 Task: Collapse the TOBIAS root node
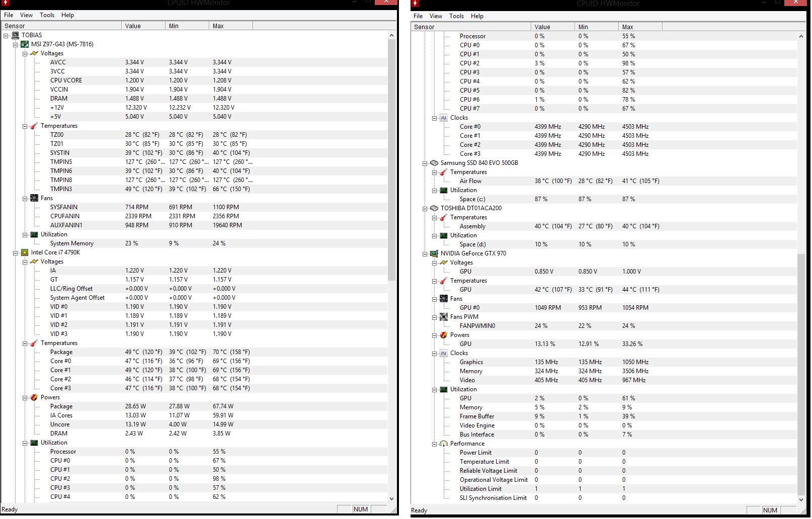[x=6, y=36]
